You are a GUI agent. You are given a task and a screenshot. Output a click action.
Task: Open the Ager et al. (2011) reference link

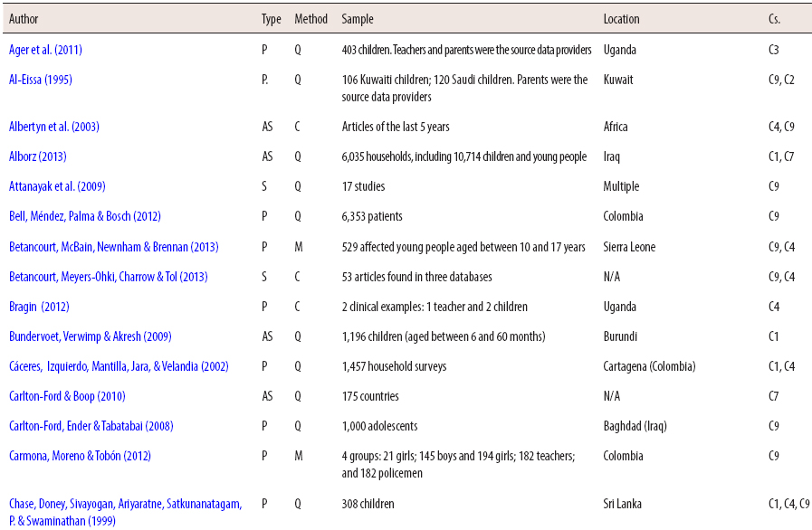pos(47,50)
